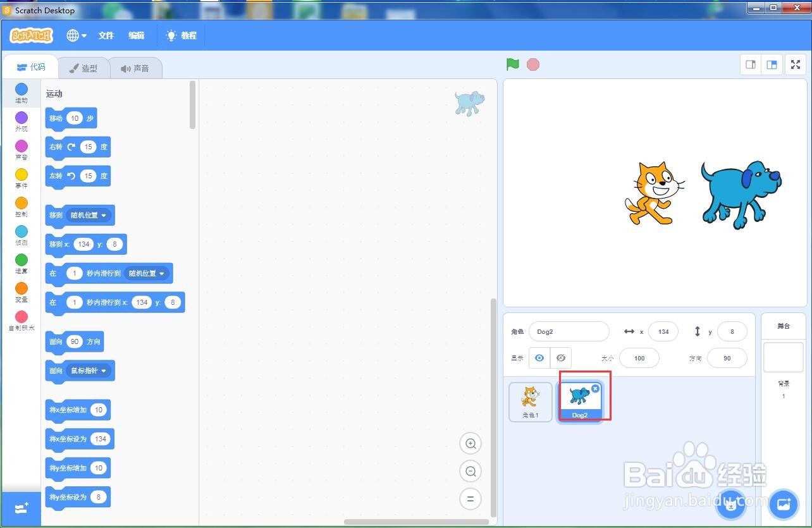Viewport: 812px width, 528px height.
Task: Click the 将x坐标设为 134 block
Action: 80,439
